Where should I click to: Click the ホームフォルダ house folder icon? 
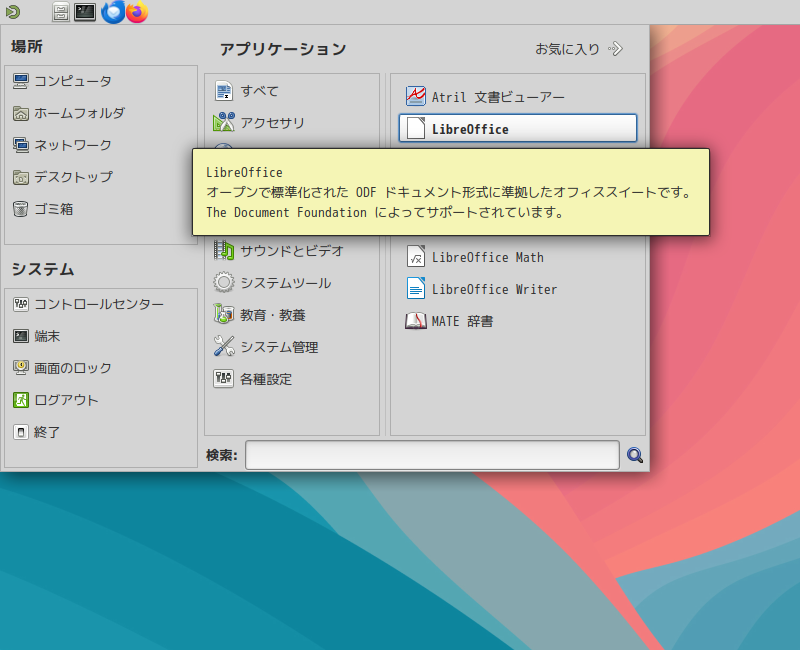pyautogui.click(x=20, y=113)
